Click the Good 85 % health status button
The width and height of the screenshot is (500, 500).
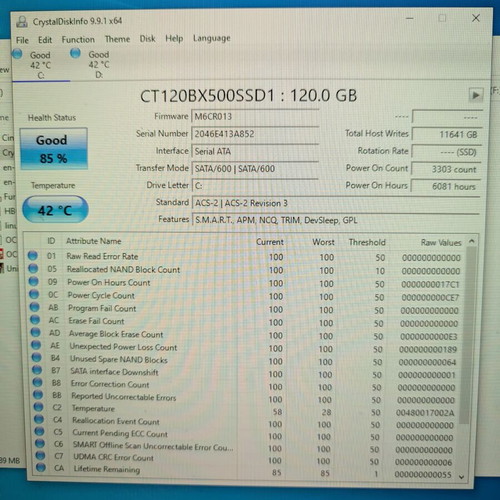[x=53, y=149]
